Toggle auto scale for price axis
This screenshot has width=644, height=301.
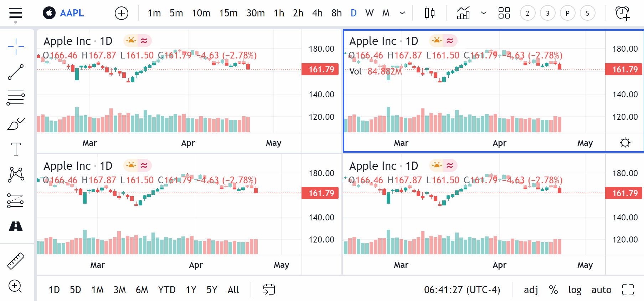click(601, 290)
